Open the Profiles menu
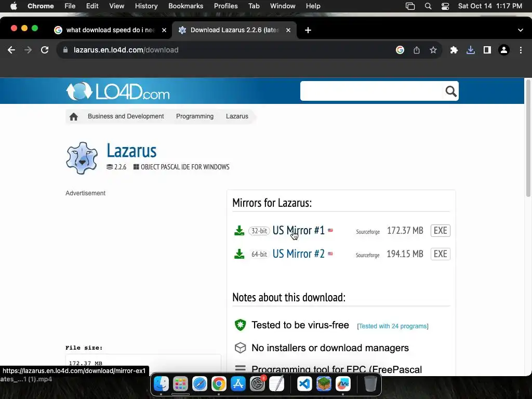Image resolution: width=532 pixels, height=399 pixels. click(225, 6)
